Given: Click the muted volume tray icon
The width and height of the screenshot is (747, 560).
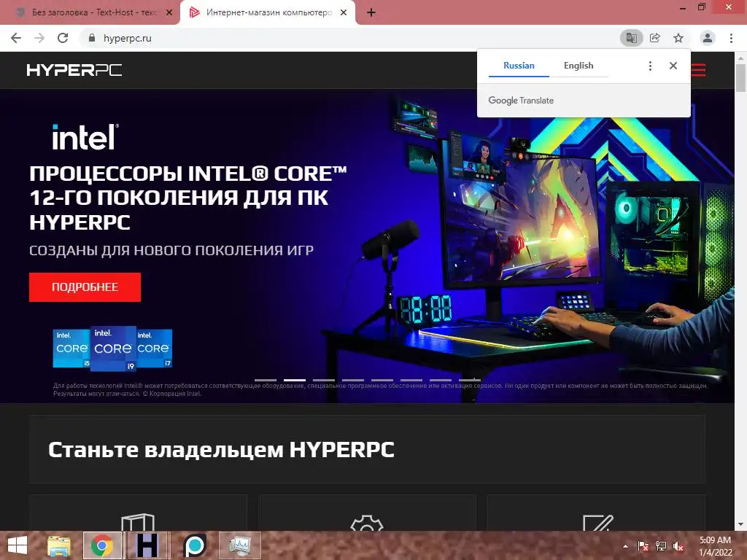Looking at the screenshot, I should pos(678,546).
